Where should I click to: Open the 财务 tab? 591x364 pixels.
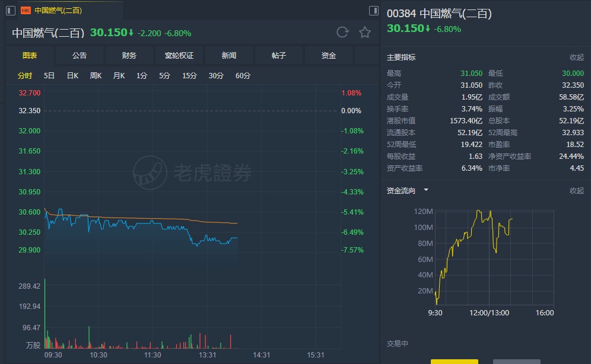click(129, 56)
